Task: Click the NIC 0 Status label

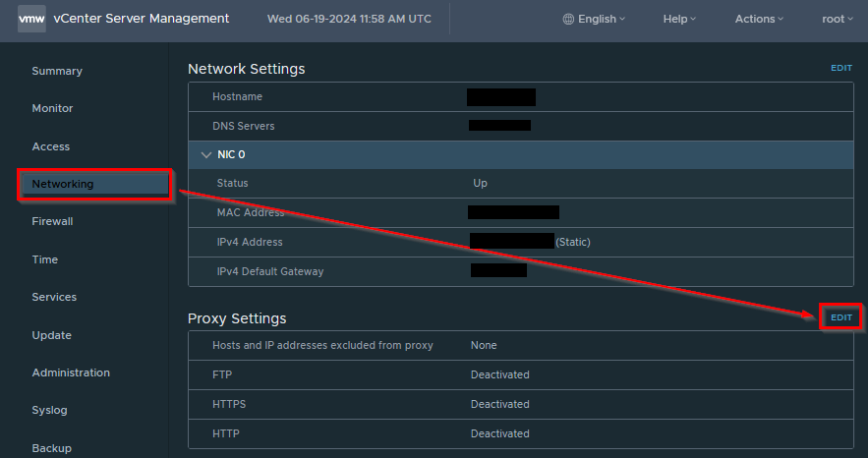Action: [233, 183]
